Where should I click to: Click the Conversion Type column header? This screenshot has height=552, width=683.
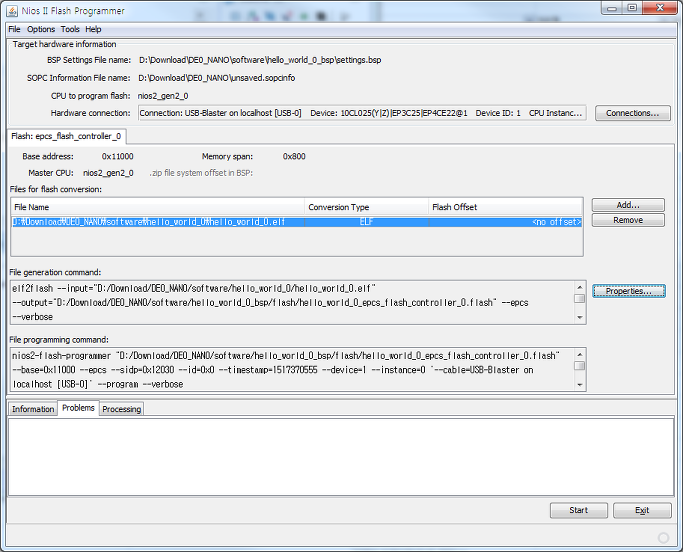click(x=366, y=207)
